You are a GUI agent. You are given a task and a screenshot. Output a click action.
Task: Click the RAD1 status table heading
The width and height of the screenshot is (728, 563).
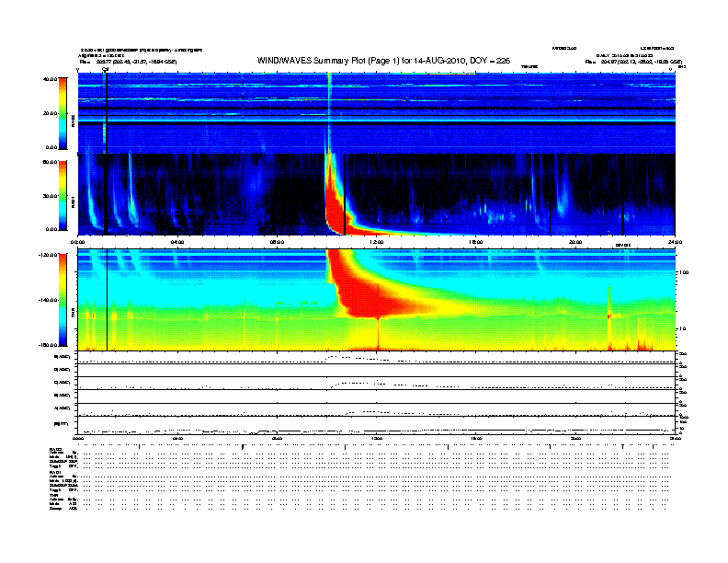click(55, 473)
